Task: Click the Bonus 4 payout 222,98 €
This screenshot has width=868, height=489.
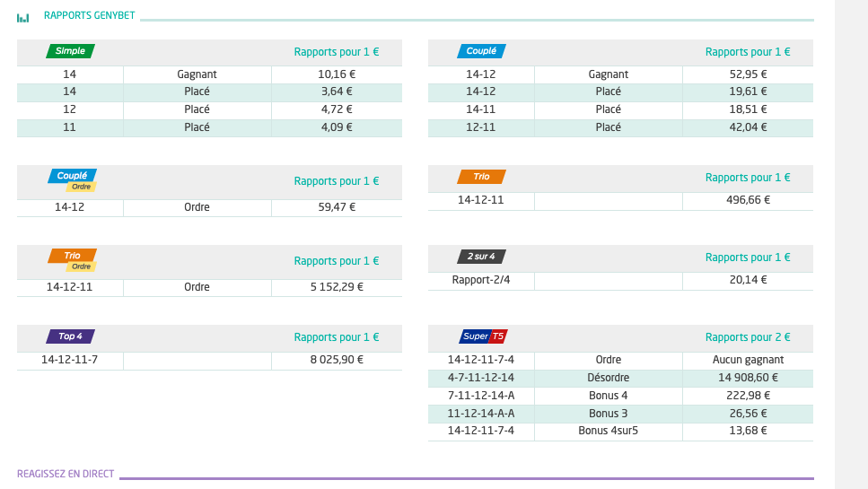Action: tap(748, 395)
